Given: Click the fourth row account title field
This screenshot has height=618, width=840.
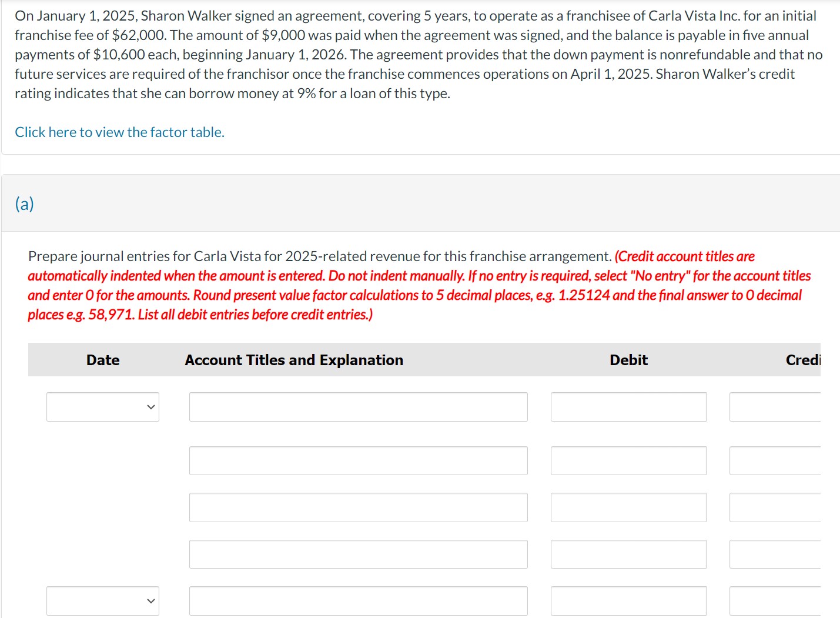Looking at the screenshot, I should [359, 554].
